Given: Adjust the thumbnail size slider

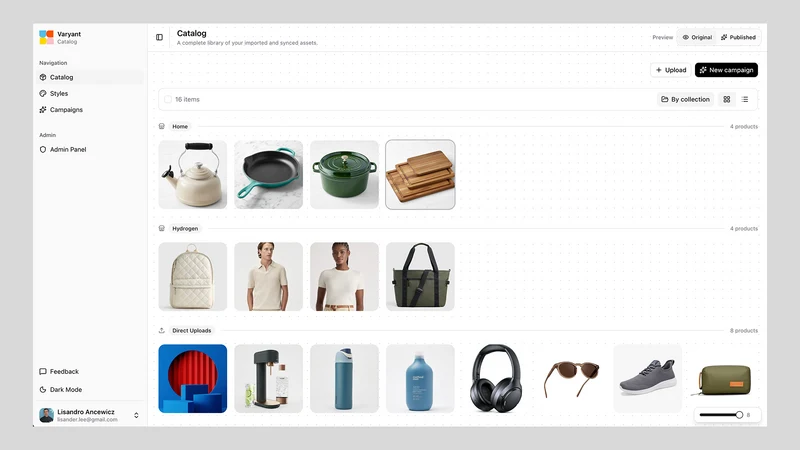Looking at the screenshot, I should coord(721,415).
